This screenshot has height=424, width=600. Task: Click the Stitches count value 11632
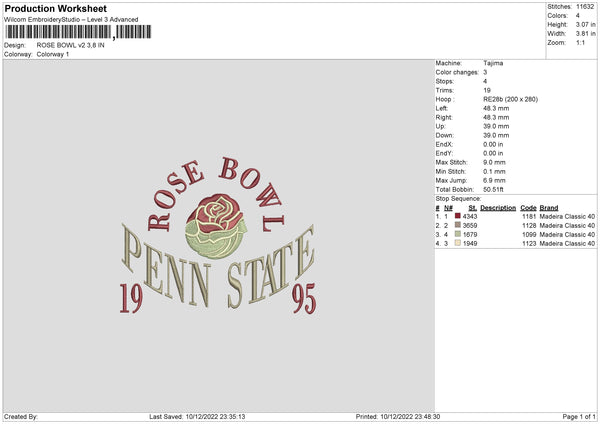(585, 7)
